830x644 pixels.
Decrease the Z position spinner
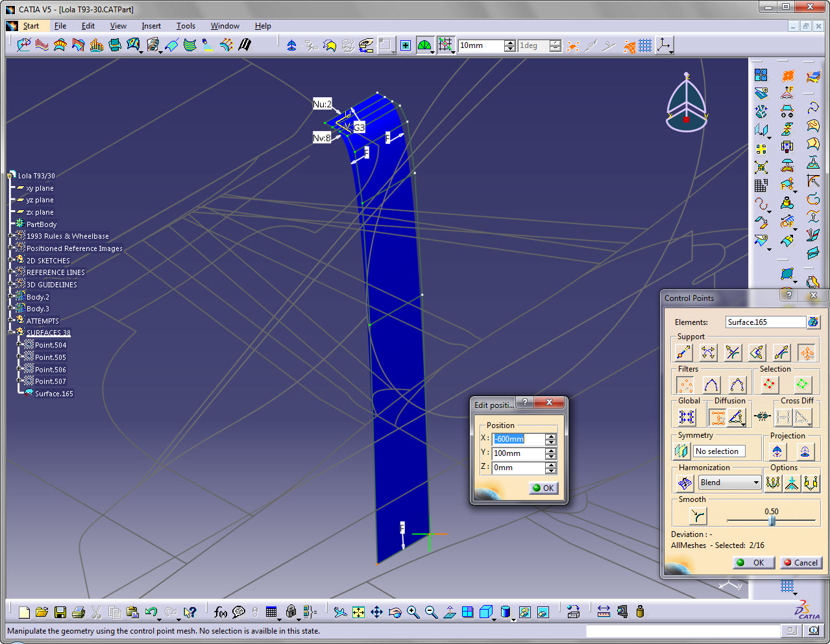coord(551,470)
